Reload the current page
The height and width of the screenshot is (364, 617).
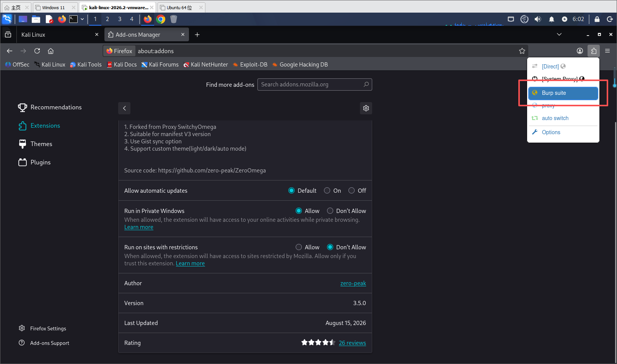[x=37, y=51]
